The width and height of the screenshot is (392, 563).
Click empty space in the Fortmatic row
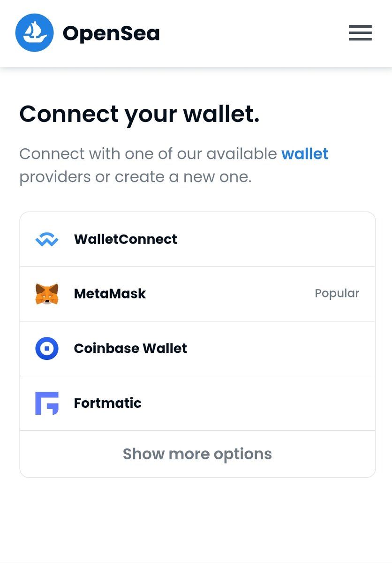coord(258,403)
